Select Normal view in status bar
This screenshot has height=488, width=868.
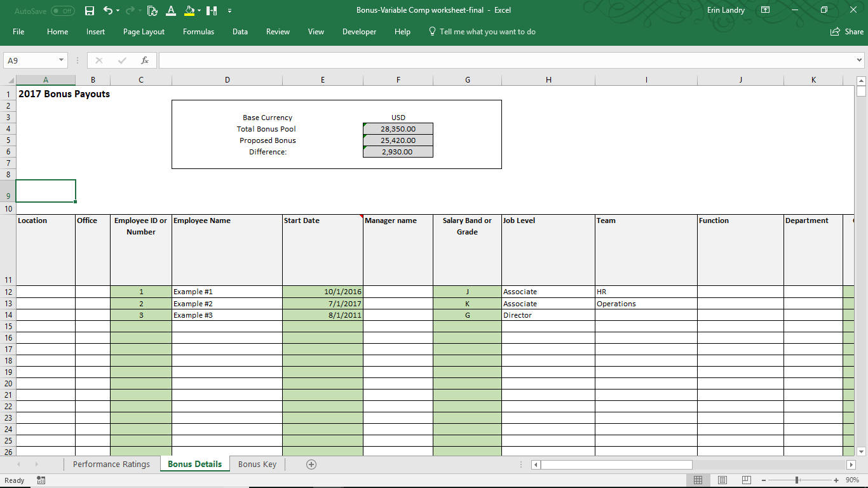coord(698,480)
